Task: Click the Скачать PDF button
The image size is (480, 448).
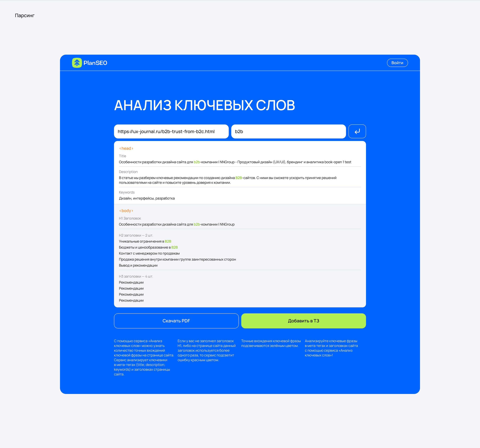Action: point(176,321)
